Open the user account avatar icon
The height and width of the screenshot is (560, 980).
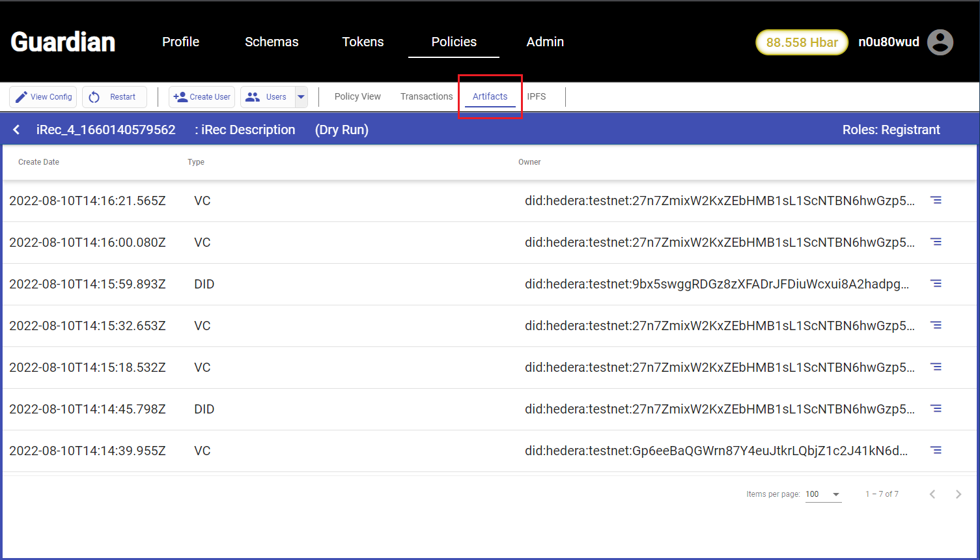[x=940, y=42]
